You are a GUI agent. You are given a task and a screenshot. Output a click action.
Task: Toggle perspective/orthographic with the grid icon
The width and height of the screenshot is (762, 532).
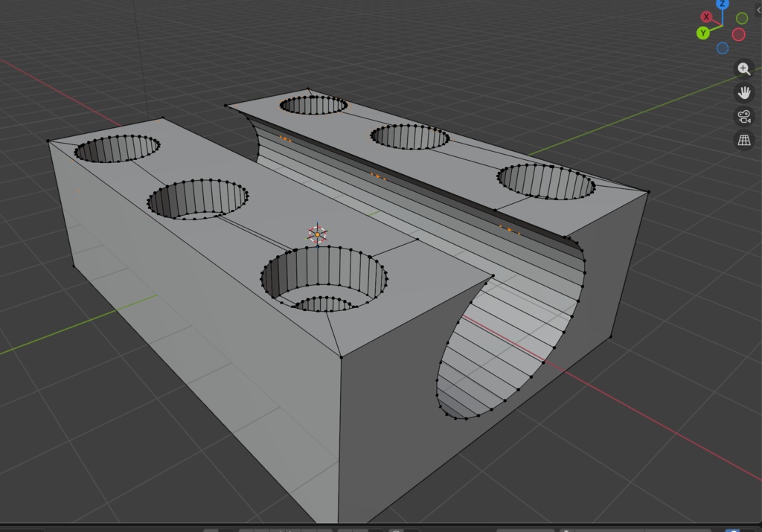coord(744,140)
